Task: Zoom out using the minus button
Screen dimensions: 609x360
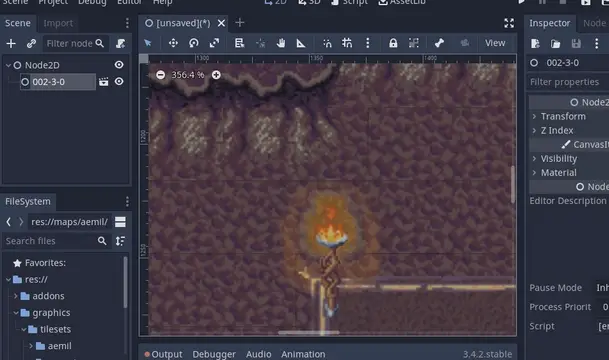Action: tap(160, 75)
